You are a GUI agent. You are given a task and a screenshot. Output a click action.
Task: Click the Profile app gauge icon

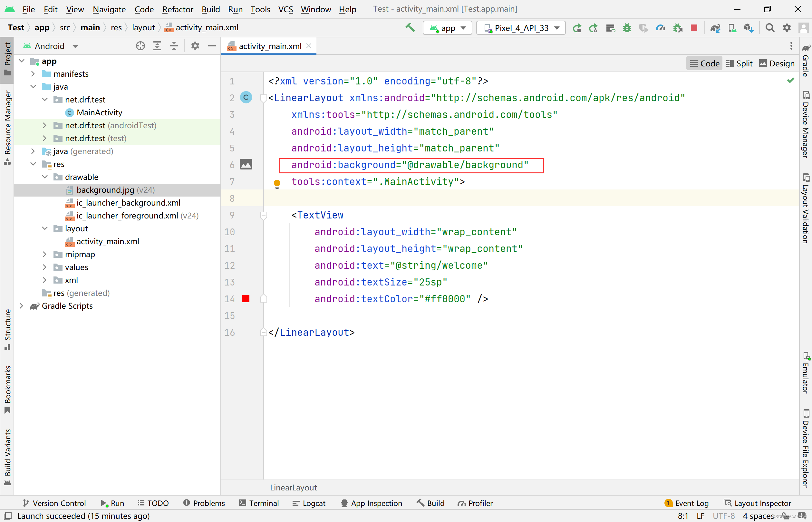[660, 28]
